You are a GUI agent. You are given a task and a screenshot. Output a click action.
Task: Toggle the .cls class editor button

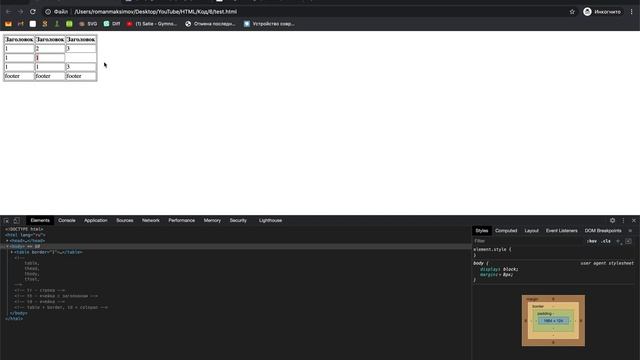click(x=606, y=241)
